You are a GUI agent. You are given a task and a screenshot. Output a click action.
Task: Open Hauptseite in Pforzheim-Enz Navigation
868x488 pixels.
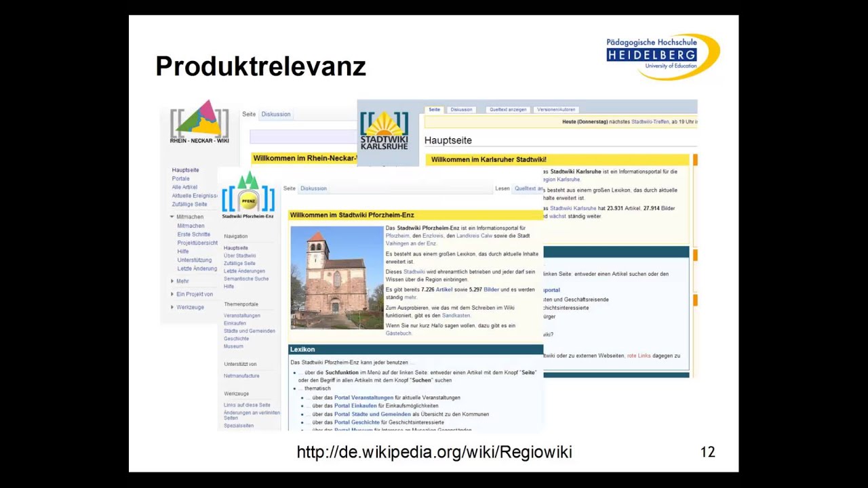pyautogui.click(x=236, y=248)
